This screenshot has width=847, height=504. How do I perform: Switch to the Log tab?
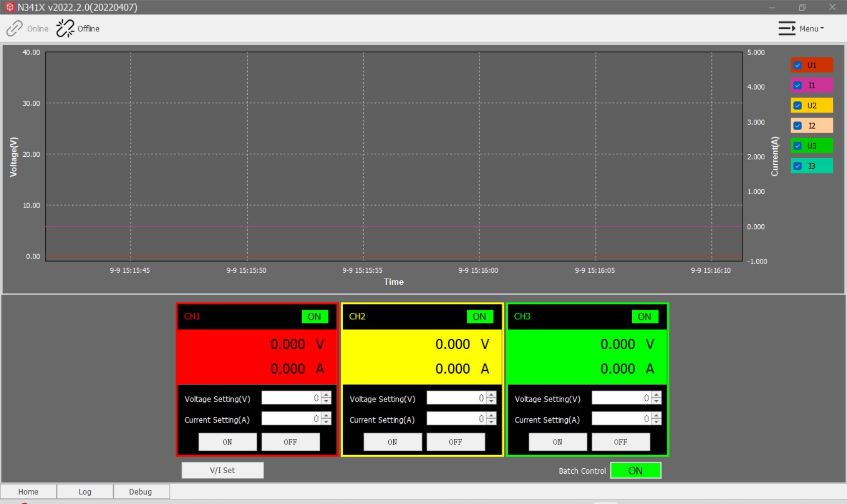click(x=85, y=491)
